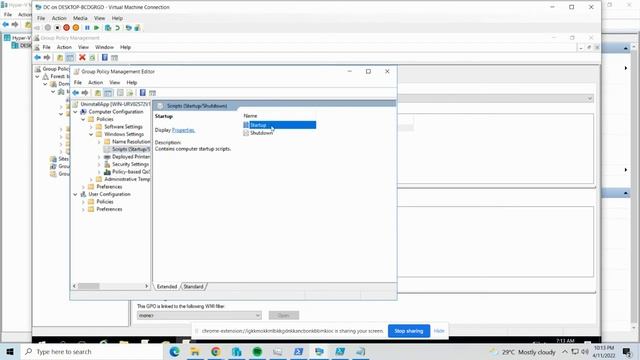
Task: Click the weather widget showing 29°C Mostly cloudy
Action: click(x=523, y=352)
